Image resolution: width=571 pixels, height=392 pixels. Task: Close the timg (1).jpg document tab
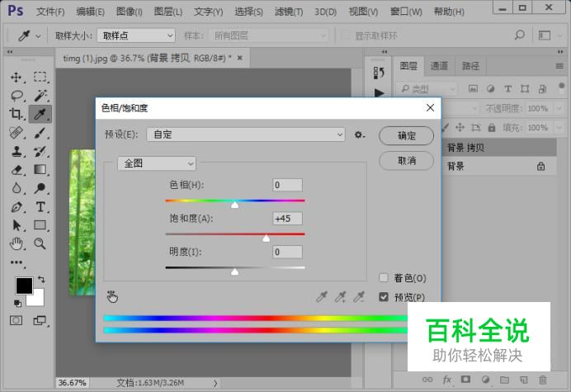point(239,58)
